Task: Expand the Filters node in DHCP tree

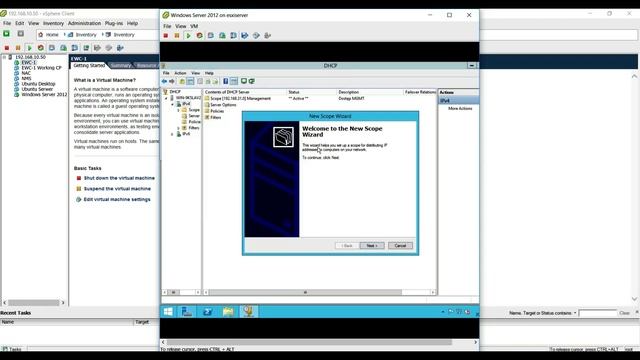Action: click(178, 128)
